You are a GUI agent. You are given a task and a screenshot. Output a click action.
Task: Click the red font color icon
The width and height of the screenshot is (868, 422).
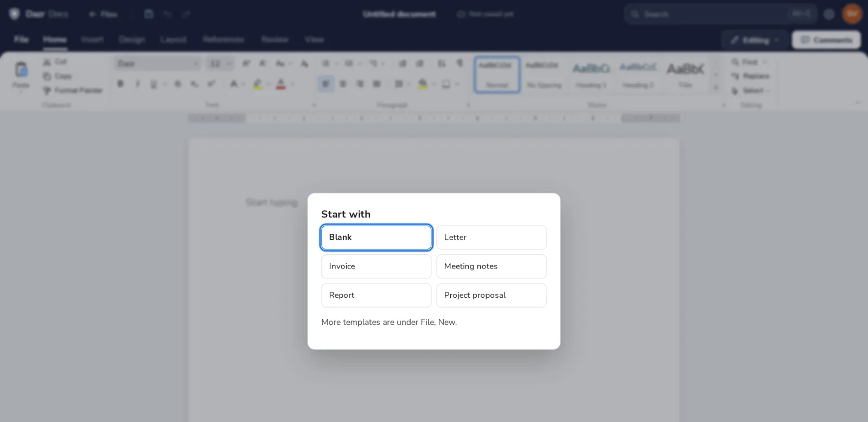click(280, 84)
